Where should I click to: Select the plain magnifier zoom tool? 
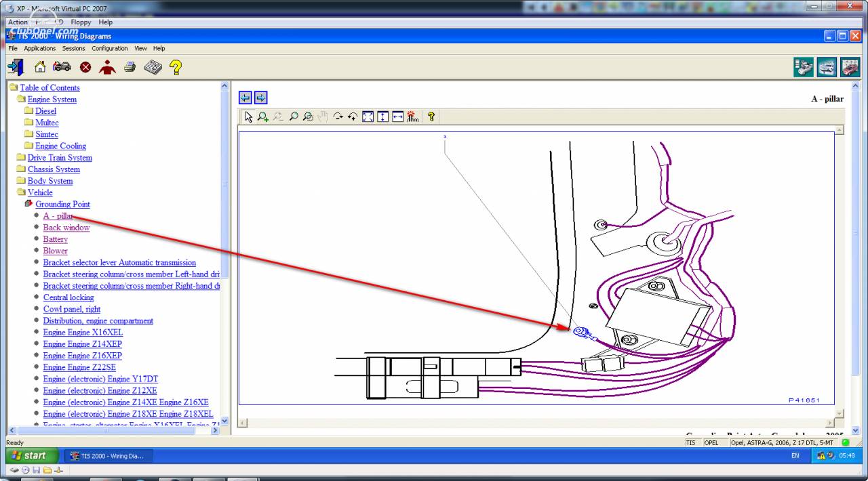pos(293,117)
